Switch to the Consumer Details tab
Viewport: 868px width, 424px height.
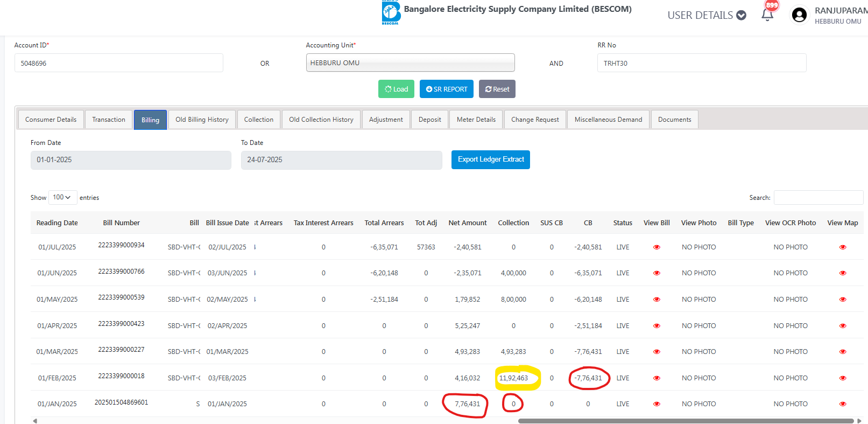tap(51, 120)
